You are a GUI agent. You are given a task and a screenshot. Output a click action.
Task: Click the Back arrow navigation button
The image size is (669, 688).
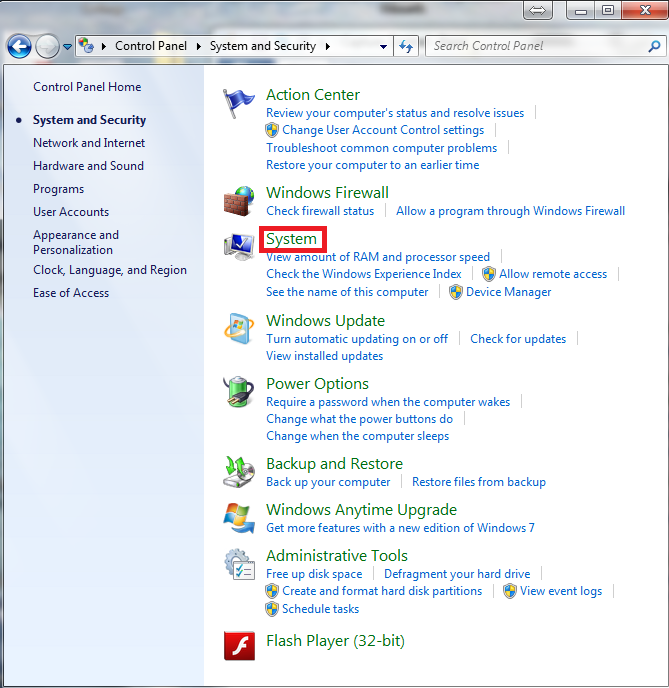pyautogui.click(x=19, y=46)
